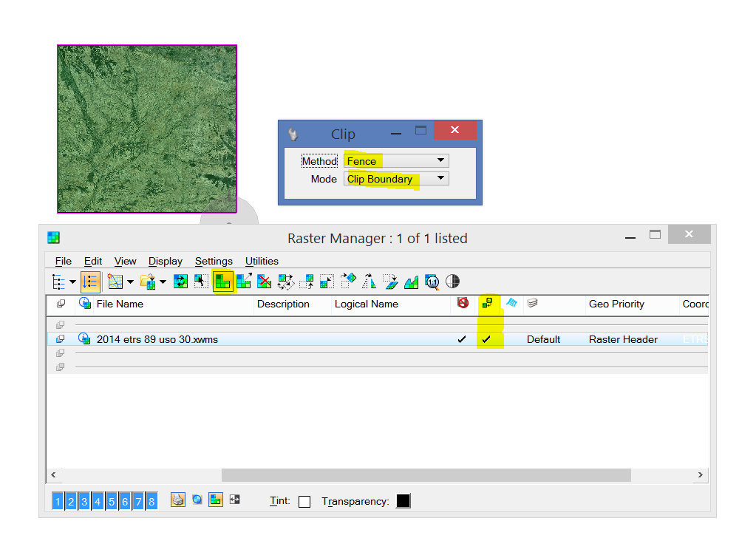Image resolution: width=756 pixels, height=538 pixels.
Task: Click the Scale raster tool icon
Action: [327, 282]
